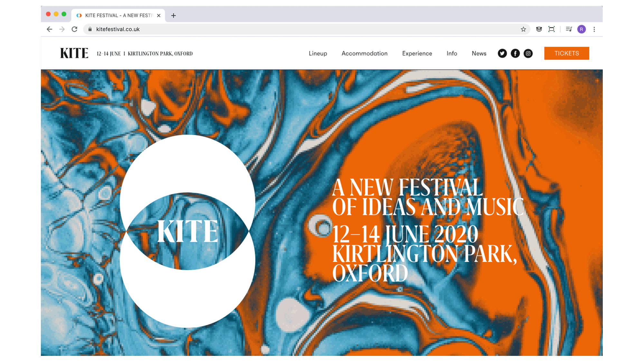The image size is (644, 362).
Task: Click the browser forward arrow
Action: 62,29
